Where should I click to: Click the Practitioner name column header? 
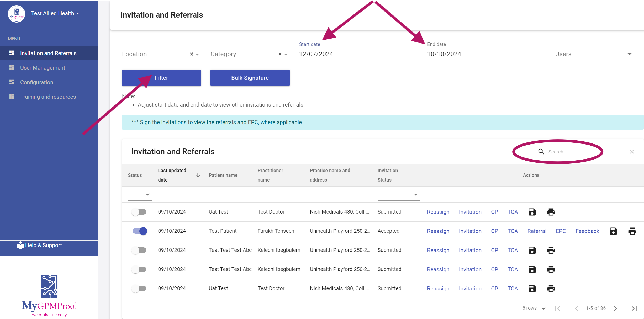tap(270, 175)
